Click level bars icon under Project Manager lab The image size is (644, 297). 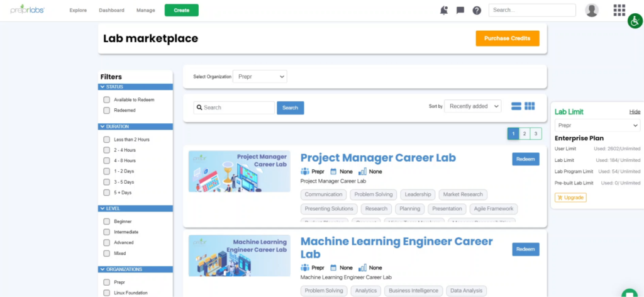[x=362, y=171]
